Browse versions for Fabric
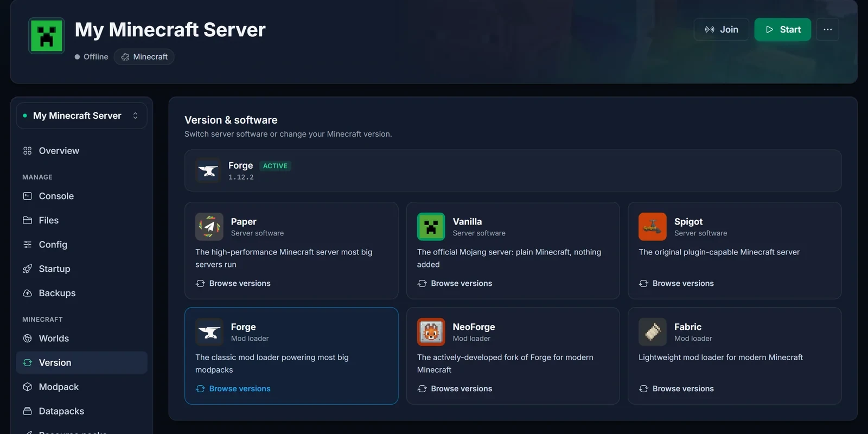Screen dimensions: 868x434 (x=676, y=388)
